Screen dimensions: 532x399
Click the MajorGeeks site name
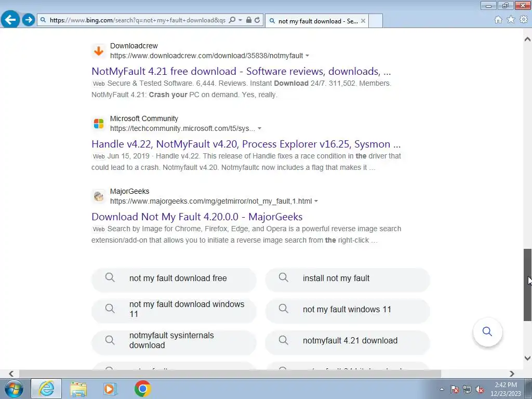coord(129,191)
